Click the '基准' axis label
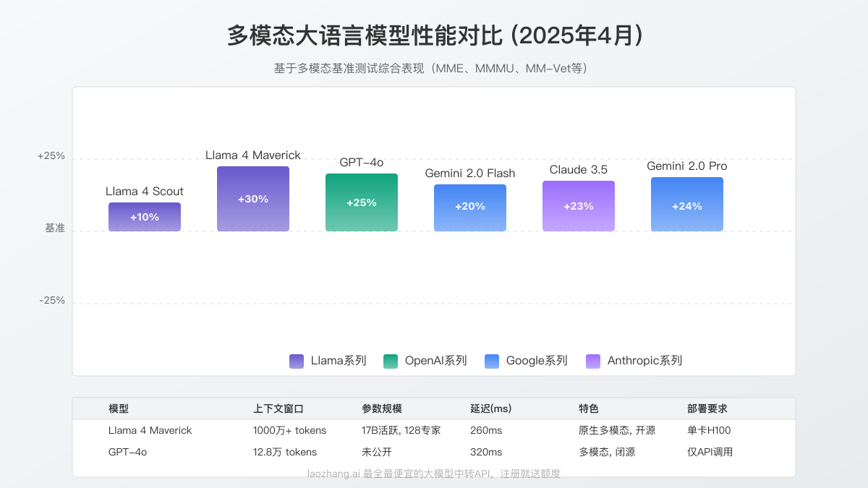The image size is (868, 488). coord(55,228)
